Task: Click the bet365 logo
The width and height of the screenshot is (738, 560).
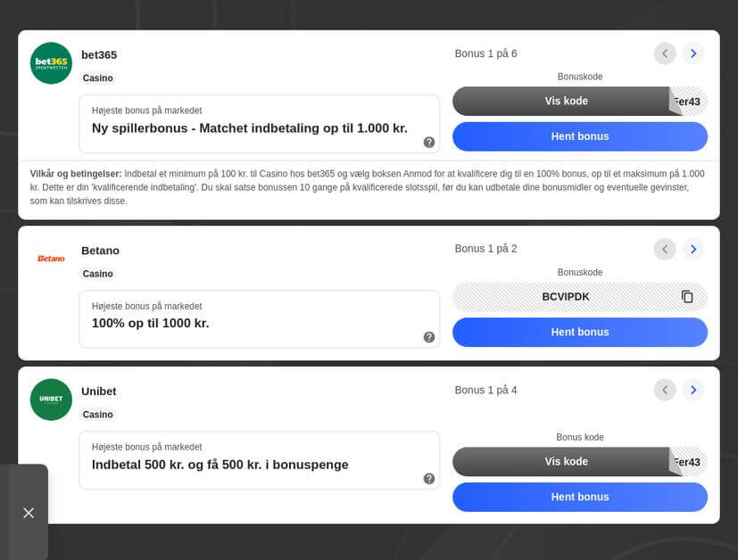Action: (51, 63)
